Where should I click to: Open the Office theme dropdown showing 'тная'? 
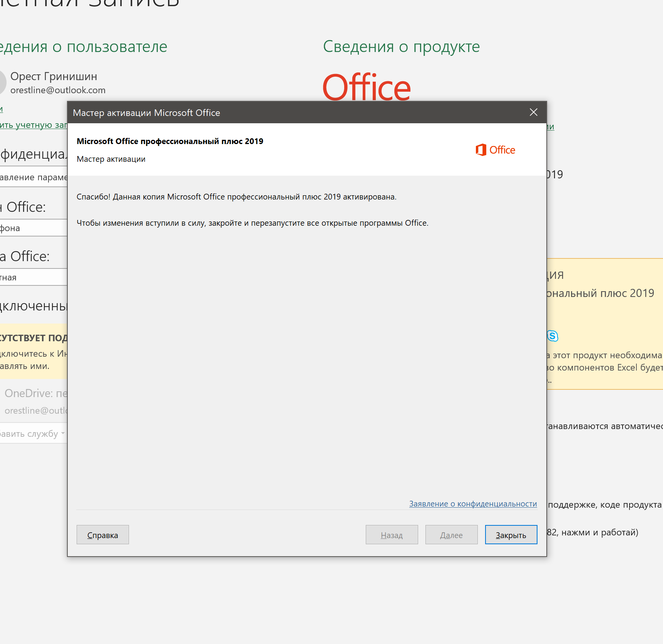33,277
